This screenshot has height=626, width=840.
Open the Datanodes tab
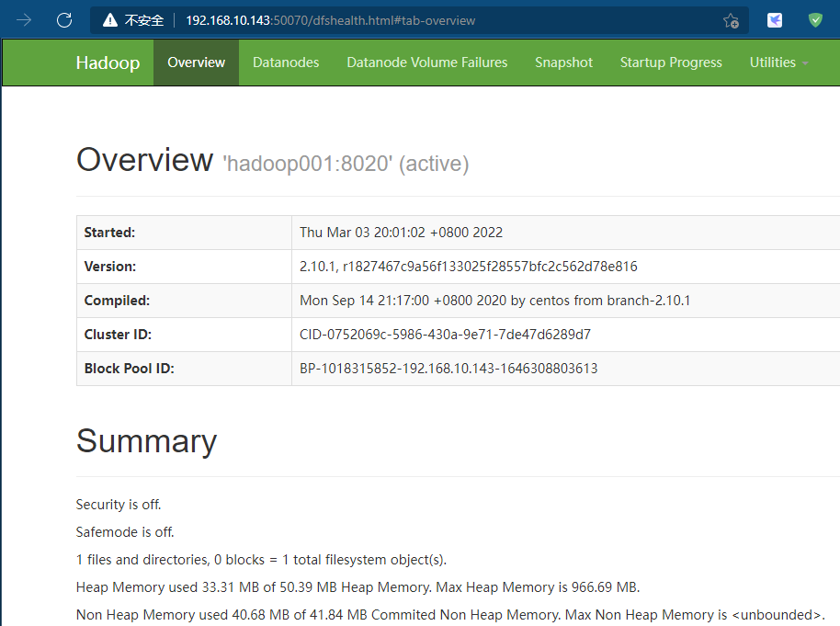coord(286,63)
